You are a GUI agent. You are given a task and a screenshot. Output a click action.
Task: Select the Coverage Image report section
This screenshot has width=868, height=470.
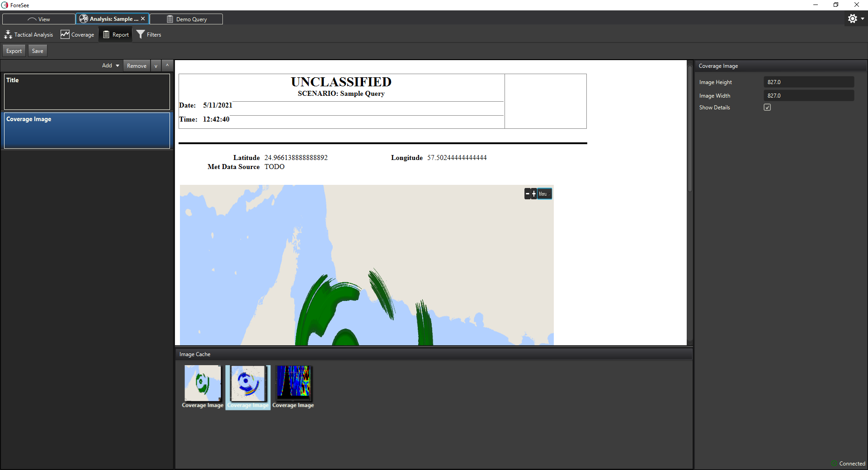[x=87, y=131]
